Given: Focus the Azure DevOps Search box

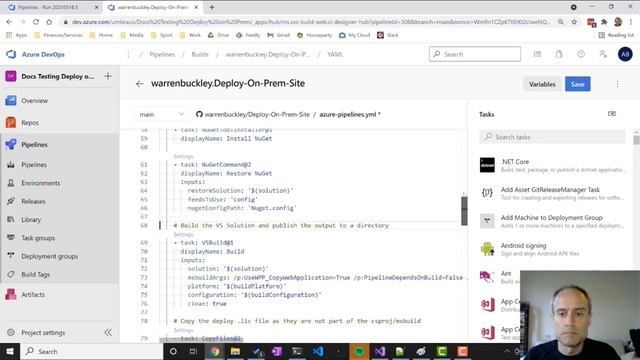Looking at the screenshot, I should click(x=475, y=54).
